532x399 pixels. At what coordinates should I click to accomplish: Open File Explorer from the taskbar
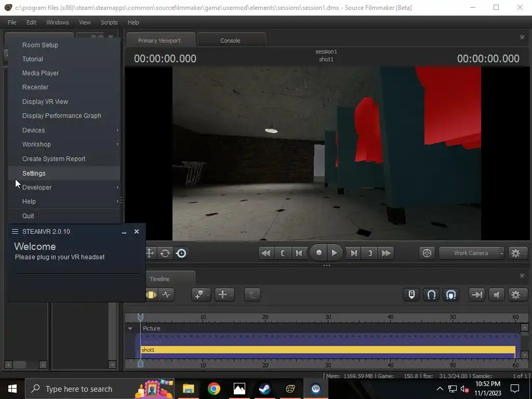(188, 389)
